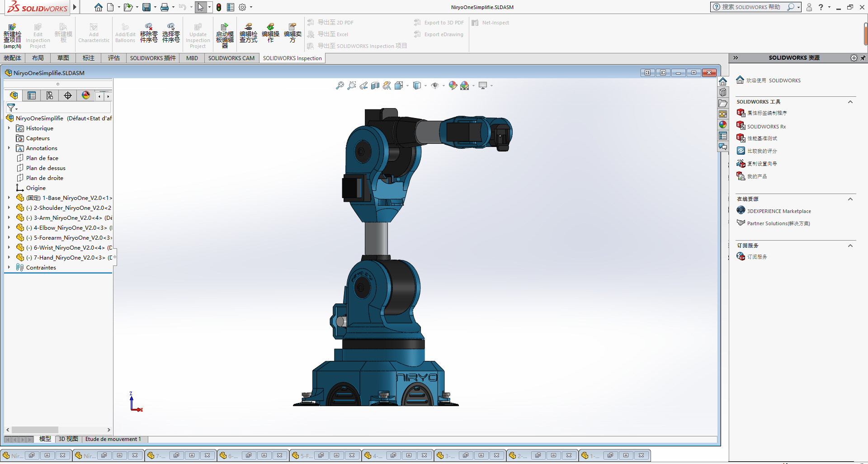Screen dimensions: 868x464
Task: Toggle the Hide/Show Items eye icon
Action: coord(435,85)
